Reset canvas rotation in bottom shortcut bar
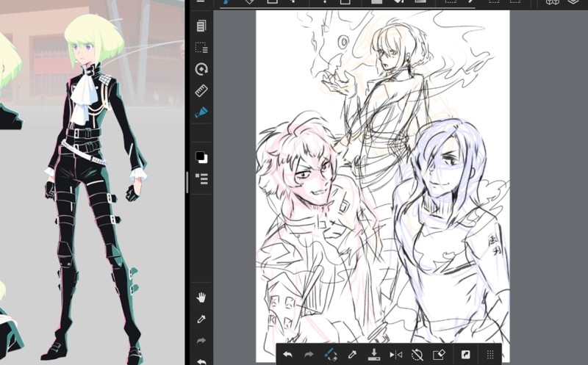Image resolution: width=588 pixels, height=365 pixels. [417, 354]
